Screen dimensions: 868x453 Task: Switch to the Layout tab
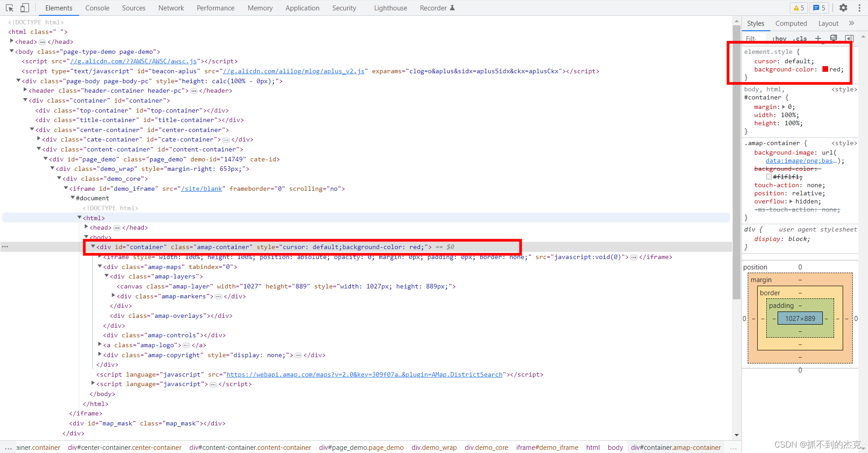[828, 23]
